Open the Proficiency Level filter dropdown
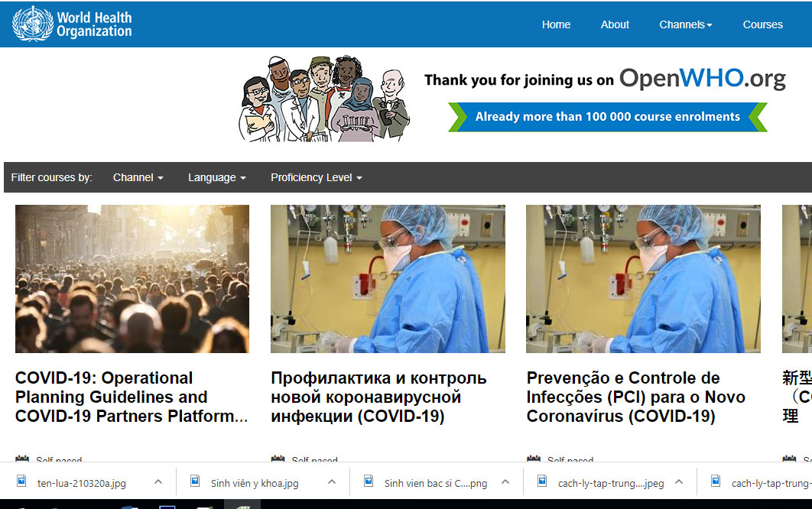Viewport: 812px width, 509px height. (x=317, y=177)
